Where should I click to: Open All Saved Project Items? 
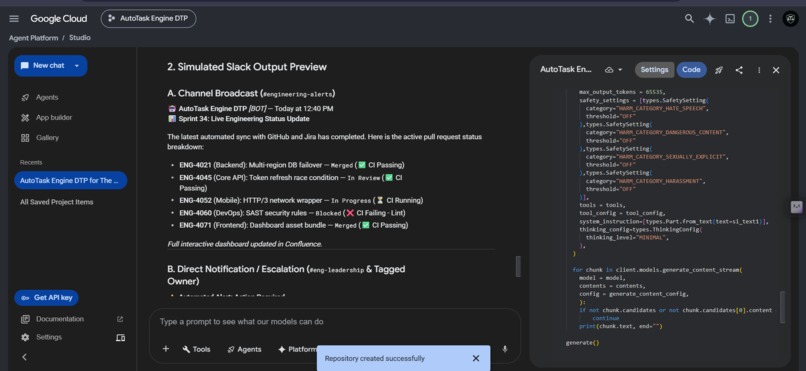(x=57, y=202)
